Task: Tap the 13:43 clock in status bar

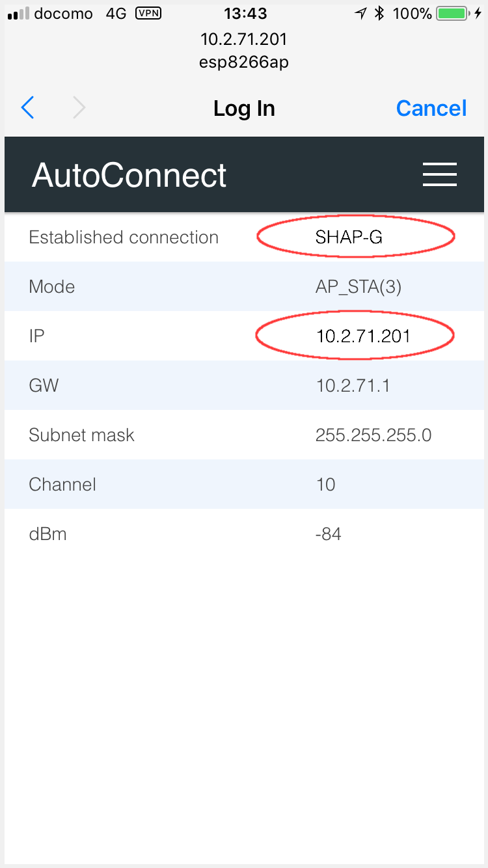Action: (x=245, y=13)
